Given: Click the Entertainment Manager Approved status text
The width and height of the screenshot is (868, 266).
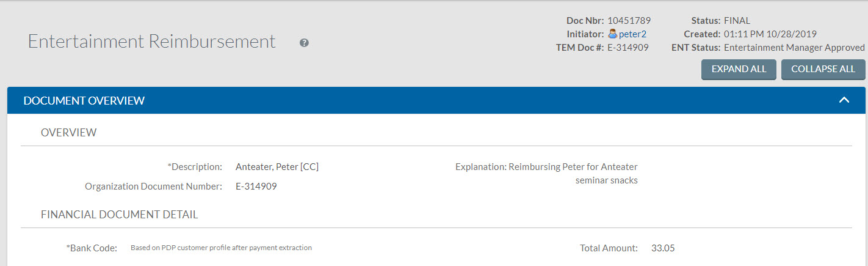Looking at the screenshot, I should pyautogui.click(x=794, y=48).
